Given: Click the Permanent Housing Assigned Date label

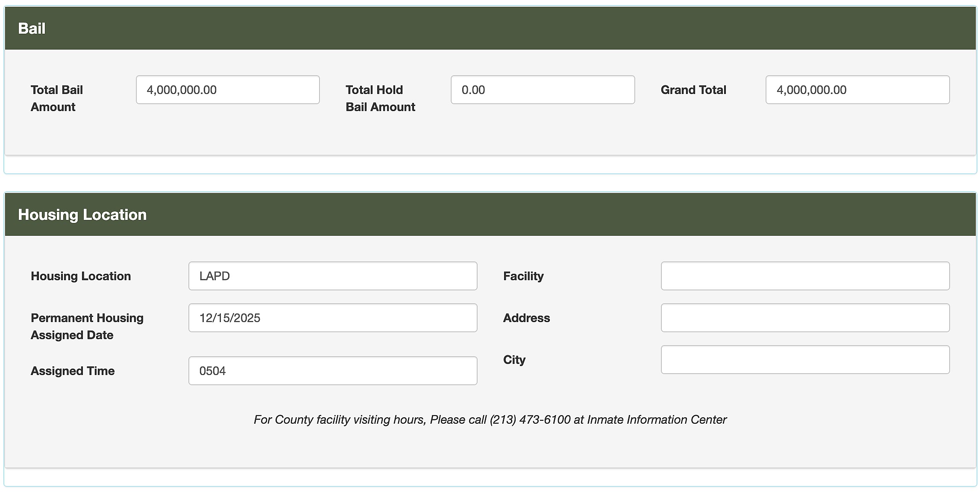Looking at the screenshot, I should [87, 326].
